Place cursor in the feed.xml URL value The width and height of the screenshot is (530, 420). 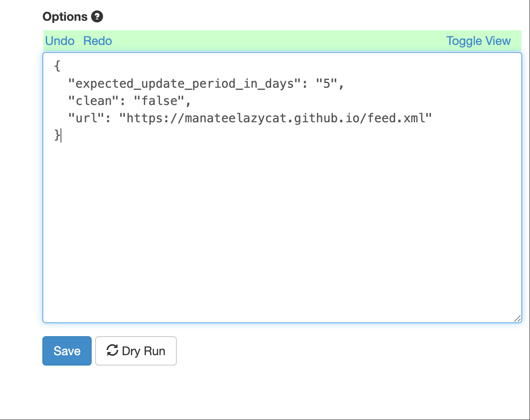point(275,118)
